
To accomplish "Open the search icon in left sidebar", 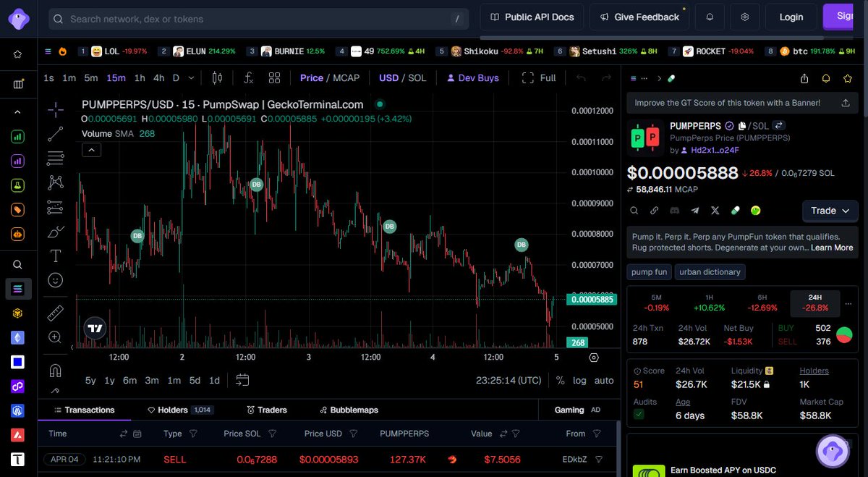I will tap(17, 265).
